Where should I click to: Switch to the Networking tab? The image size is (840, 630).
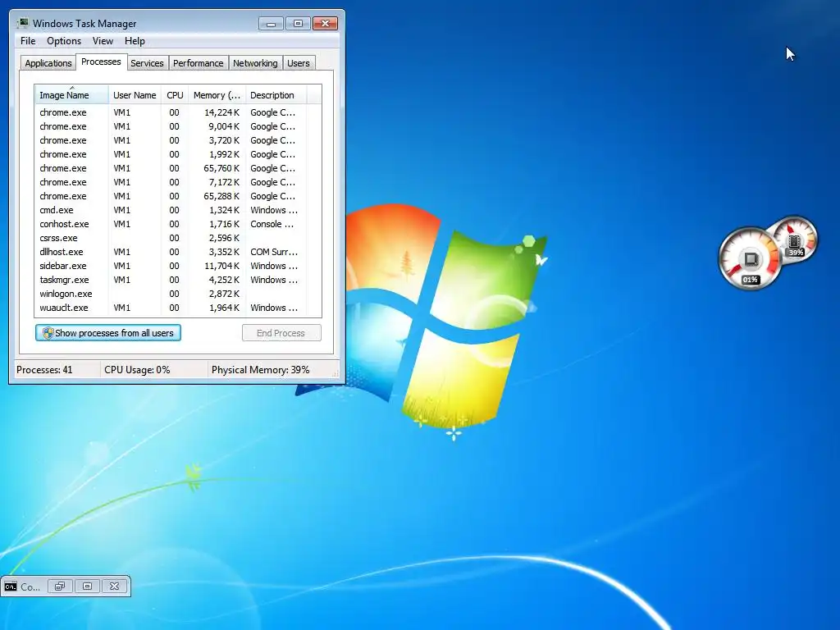[x=255, y=63]
